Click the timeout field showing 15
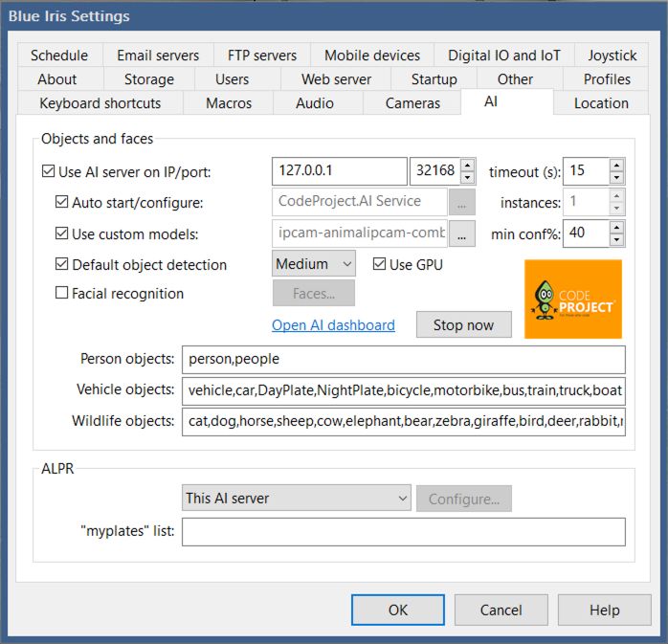This screenshot has width=668, height=644. tap(587, 171)
